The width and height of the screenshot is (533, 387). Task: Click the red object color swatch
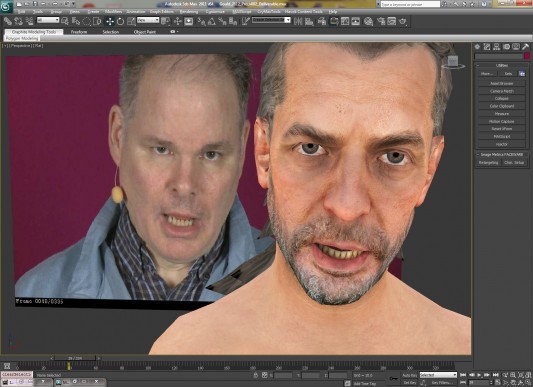point(527,56)
